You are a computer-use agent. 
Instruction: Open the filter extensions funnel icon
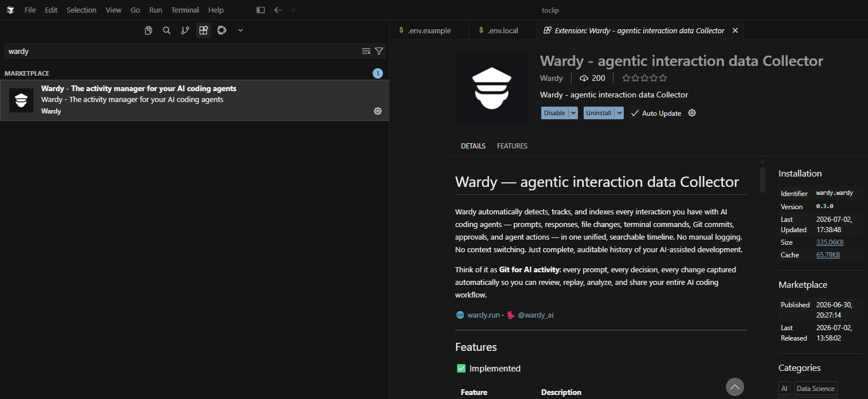(x=379, y=51)
